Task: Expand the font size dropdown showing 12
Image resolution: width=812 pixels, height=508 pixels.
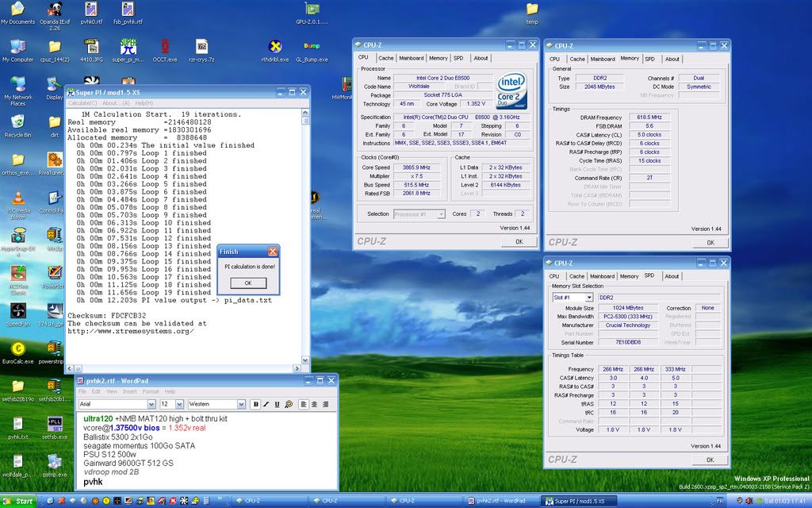Action: 179,404
